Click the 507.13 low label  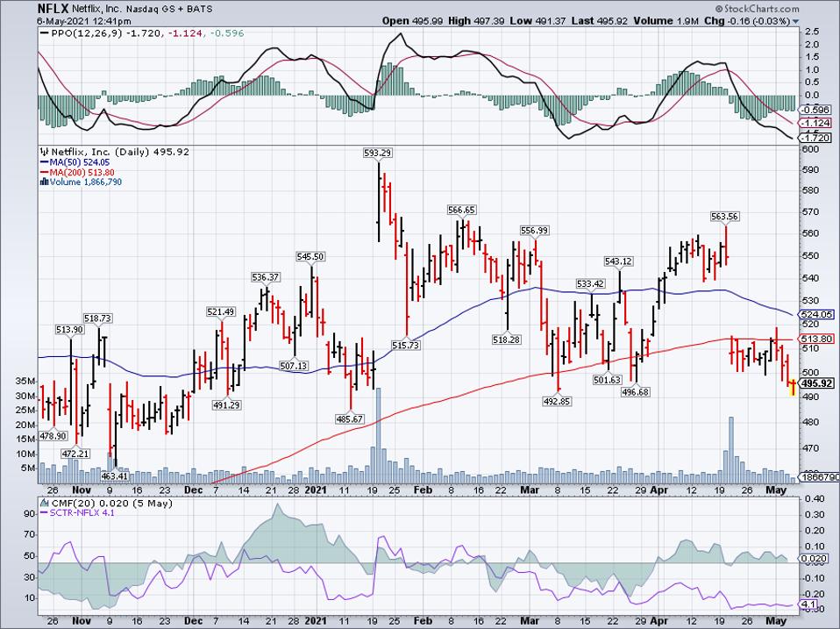click(293, 366)
